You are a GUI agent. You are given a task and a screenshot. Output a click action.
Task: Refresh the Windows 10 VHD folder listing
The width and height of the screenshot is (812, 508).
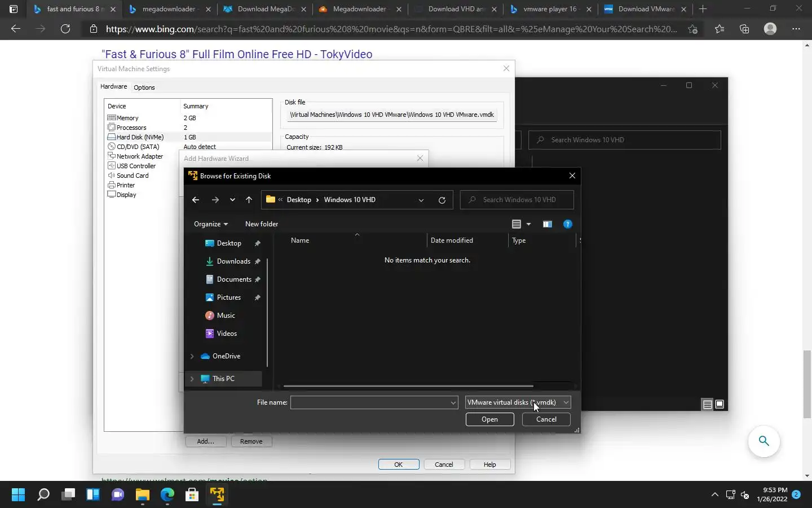point(442,200)
